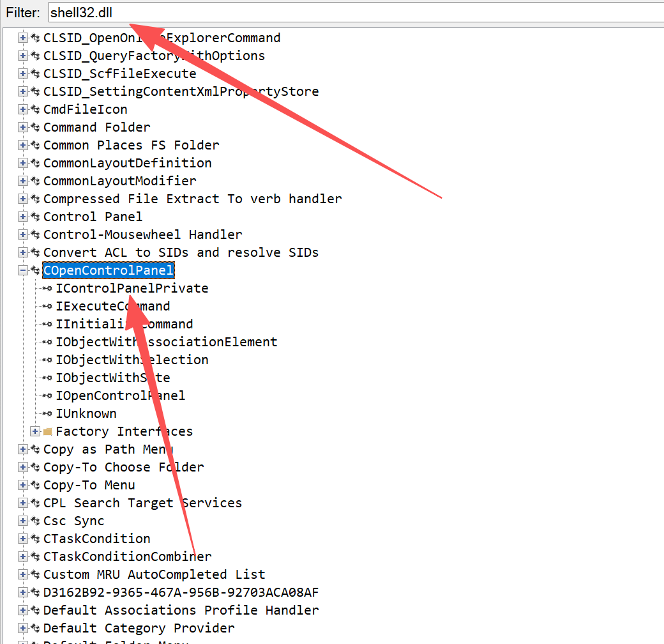The width and height of the screenshot is (664, 644).
Task: Expand the Copy-To Menu node
Action: point(23,485)
